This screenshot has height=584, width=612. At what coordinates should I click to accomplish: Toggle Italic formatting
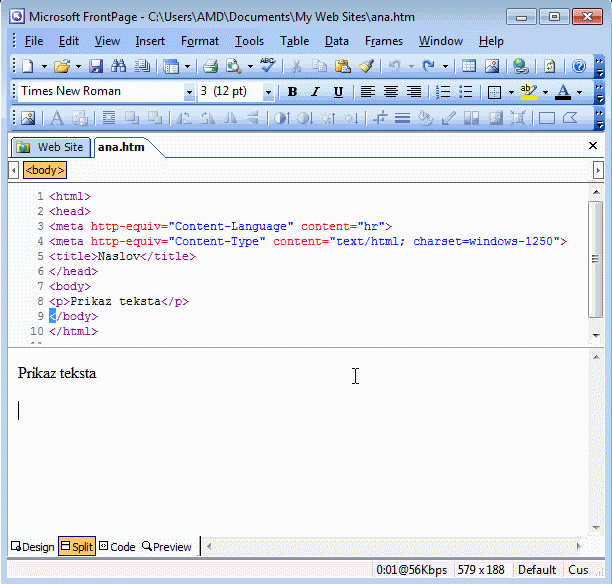click(x=315, y=92)
